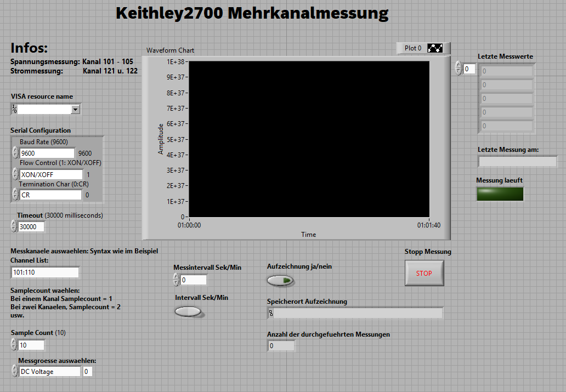Click the black Waveform Chart plot area
Screen dimensions: 566x392
(x=309, y=139)
